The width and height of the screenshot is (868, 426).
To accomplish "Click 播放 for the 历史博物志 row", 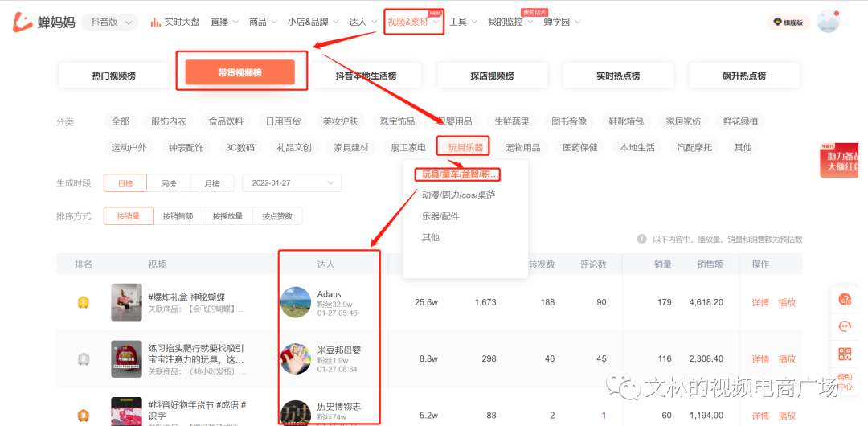I will pos(787,416).
